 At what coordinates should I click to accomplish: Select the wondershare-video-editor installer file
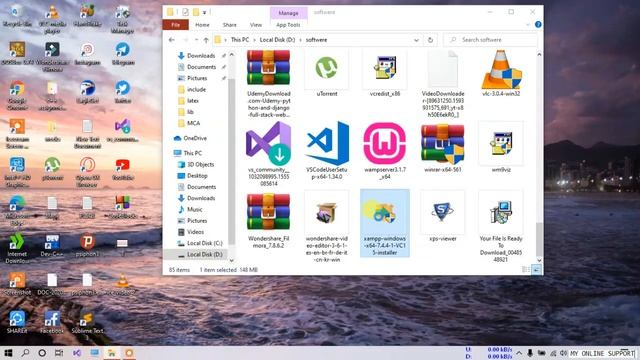click(x=327, y=227)
